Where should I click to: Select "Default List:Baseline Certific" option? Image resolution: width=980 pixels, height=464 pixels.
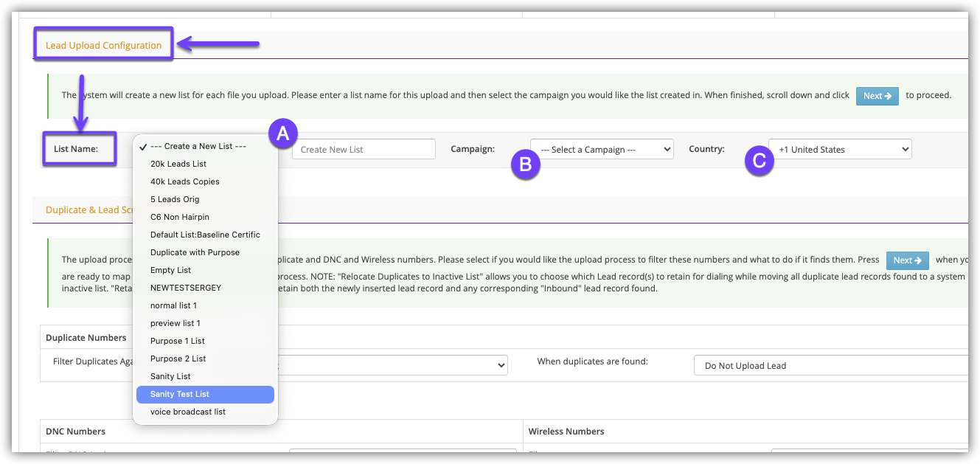[205, 235]
